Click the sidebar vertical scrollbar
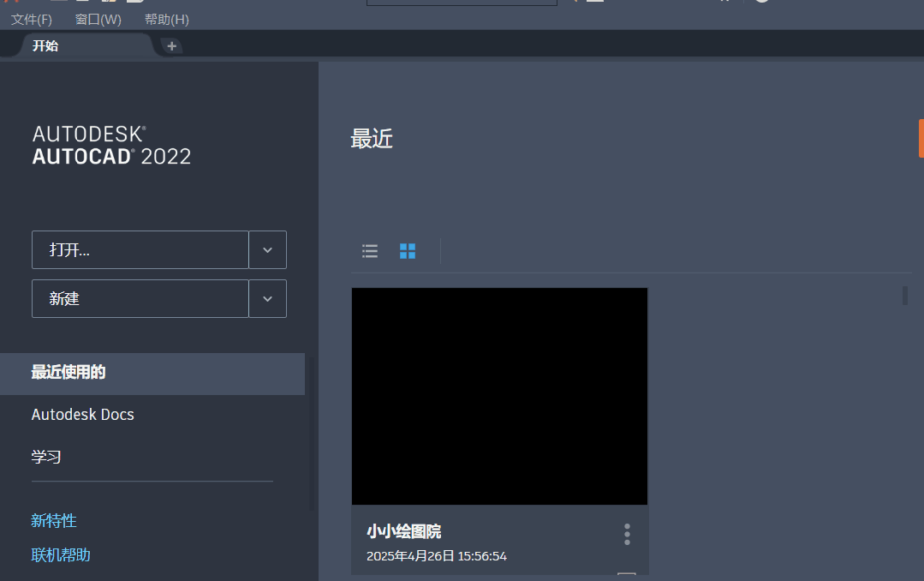924x581 pixels. (312, 434)
